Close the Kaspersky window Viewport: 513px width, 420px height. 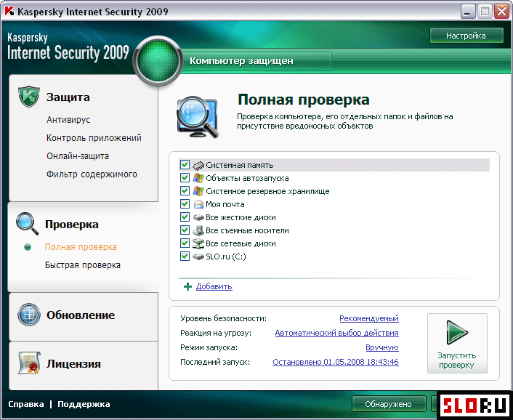click(501, 12)
